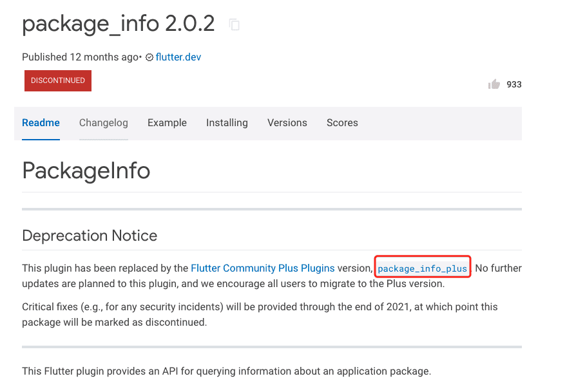Switch to the Readme tab
This screenshot has height=392, width=576.
tap(41, 123)
